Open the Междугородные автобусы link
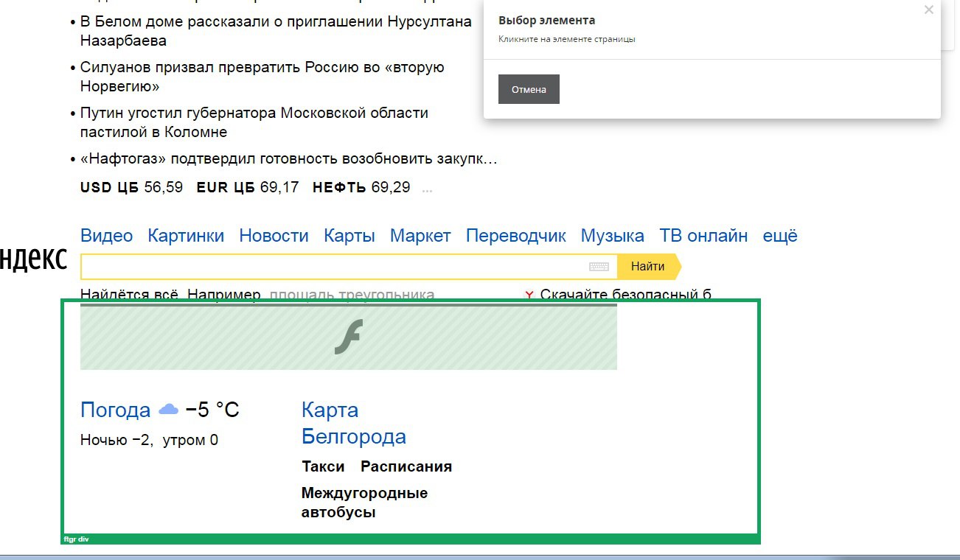 coord(365,503)
